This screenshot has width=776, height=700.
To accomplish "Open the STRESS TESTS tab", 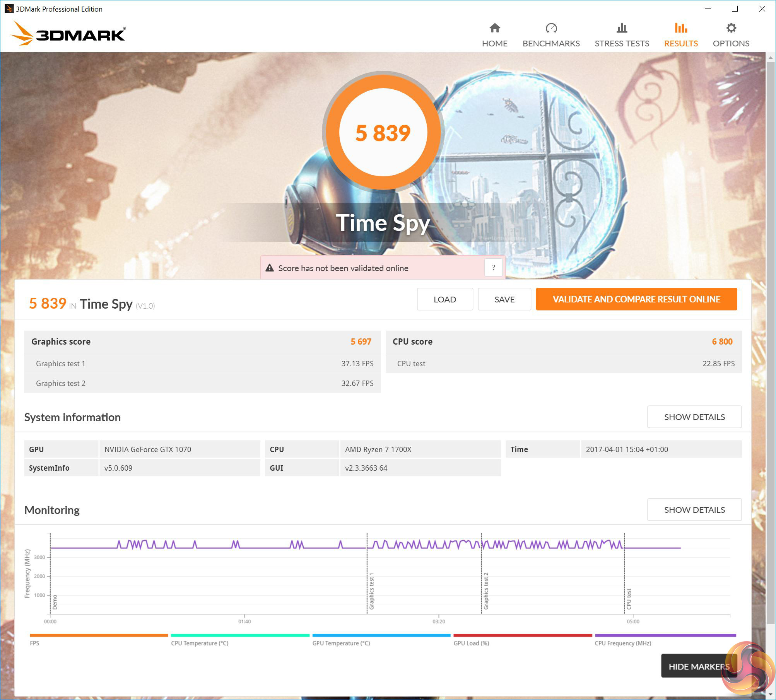I will tap(622, 43).
